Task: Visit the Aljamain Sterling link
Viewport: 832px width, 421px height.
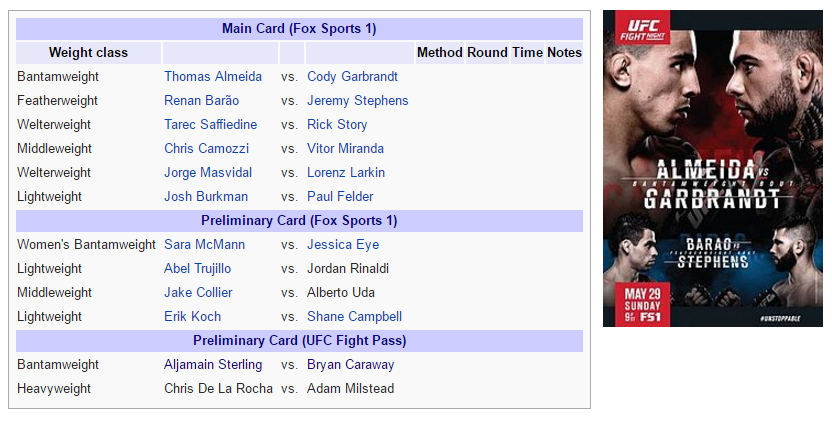Action: coord(213,364)
